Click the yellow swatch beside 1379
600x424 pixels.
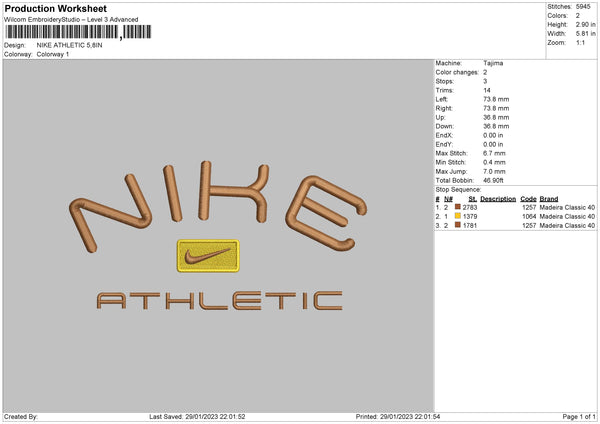(x=457, y=216)
